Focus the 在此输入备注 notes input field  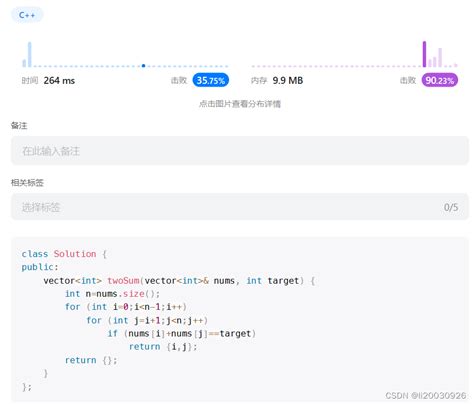pos(240,151)
